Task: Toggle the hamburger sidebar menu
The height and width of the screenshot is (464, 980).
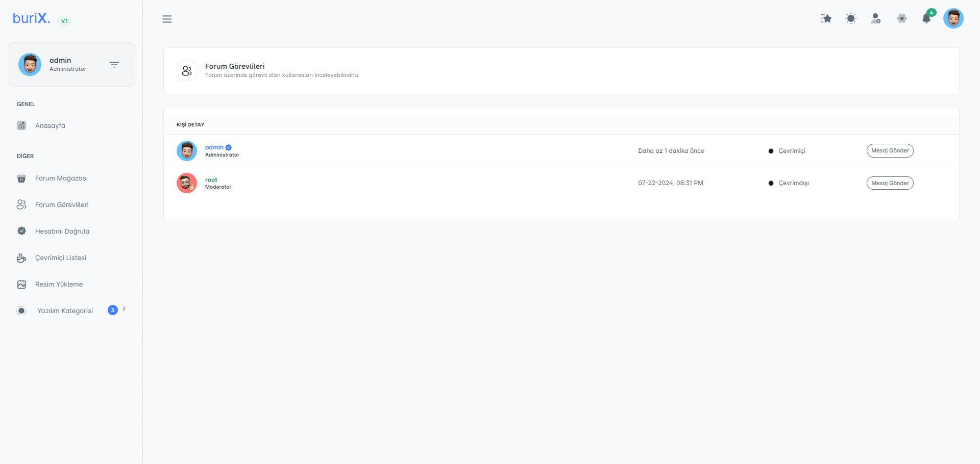Action: [167, 19]
